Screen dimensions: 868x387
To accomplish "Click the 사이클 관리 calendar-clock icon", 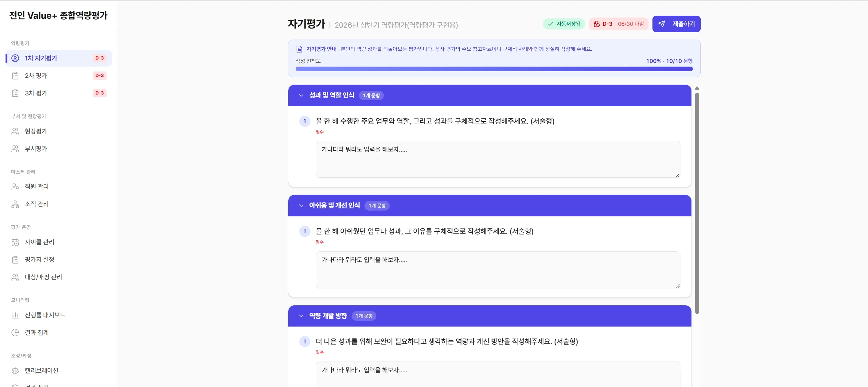I will 15,242.
